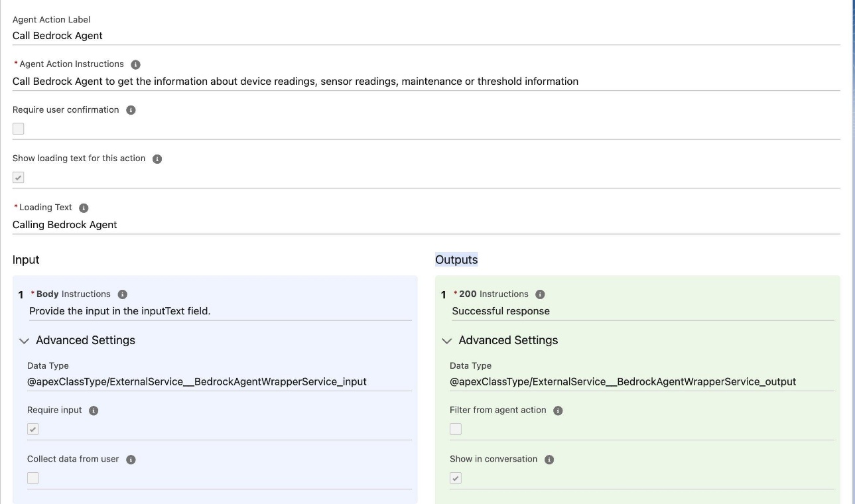855x504 pixels.
Task: Click info icon next to Show in conversation
Action: [549, 460]
